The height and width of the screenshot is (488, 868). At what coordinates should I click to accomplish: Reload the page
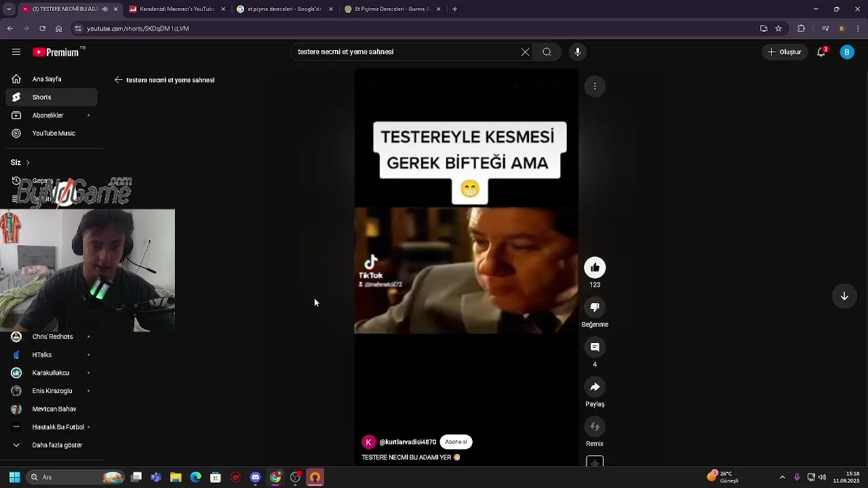pyautogui.click(x=42, y=28)
